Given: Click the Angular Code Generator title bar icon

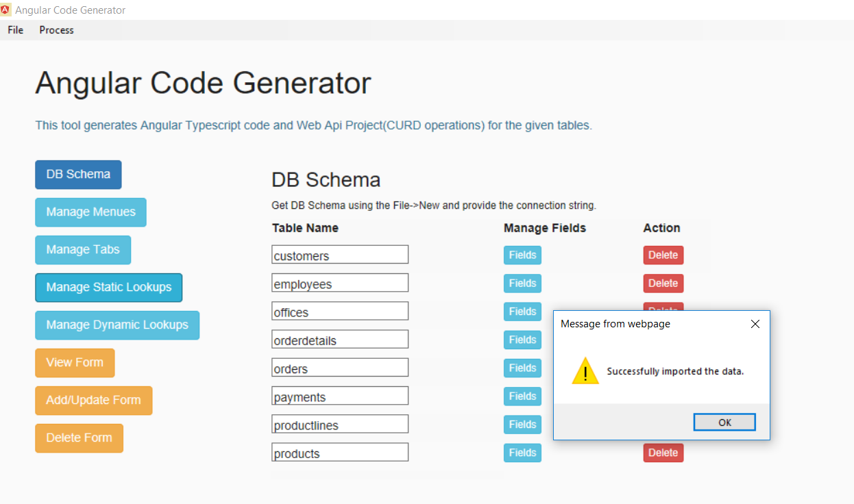Looking at the screenshot, I should pyautogui.click(x=6, y=10).
